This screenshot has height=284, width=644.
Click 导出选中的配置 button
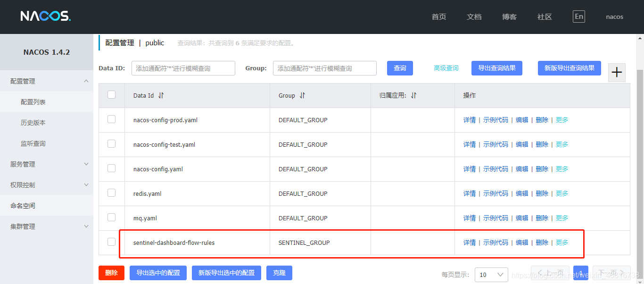point(158,273)
